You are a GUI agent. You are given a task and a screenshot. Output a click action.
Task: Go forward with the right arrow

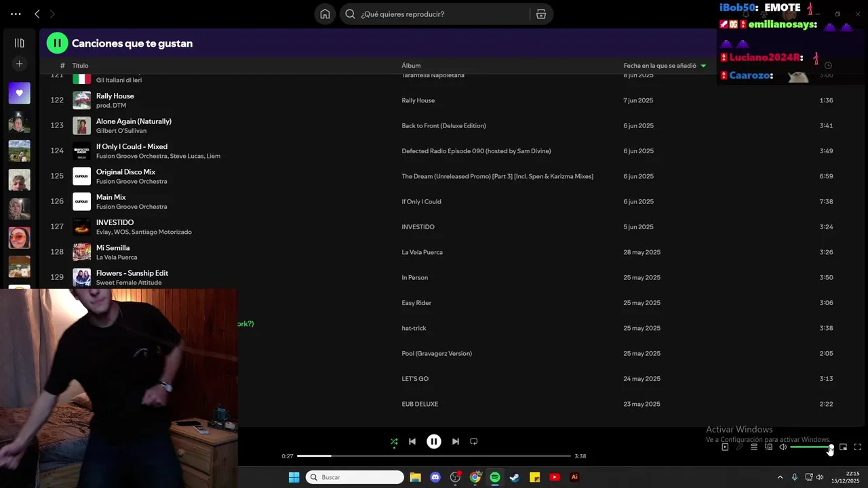[x=52, y=14]
